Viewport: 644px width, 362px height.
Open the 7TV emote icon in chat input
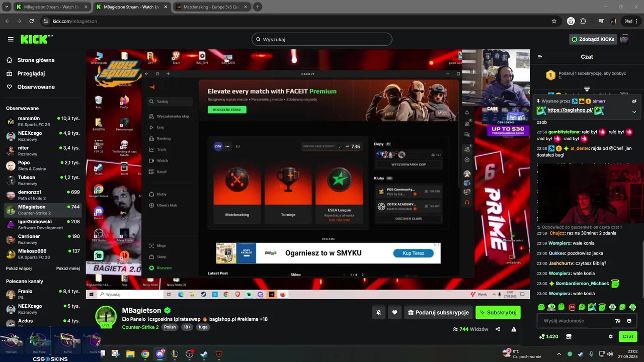coord(618,321)
